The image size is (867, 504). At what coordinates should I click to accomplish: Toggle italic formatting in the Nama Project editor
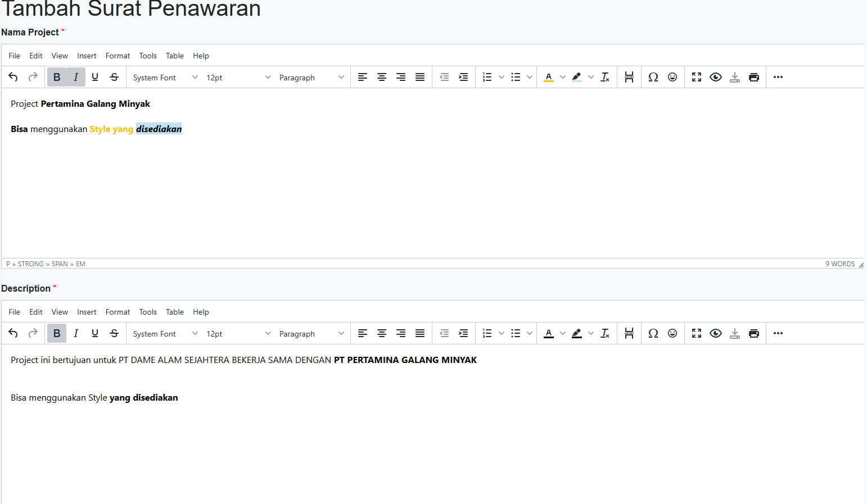point(76,77)
